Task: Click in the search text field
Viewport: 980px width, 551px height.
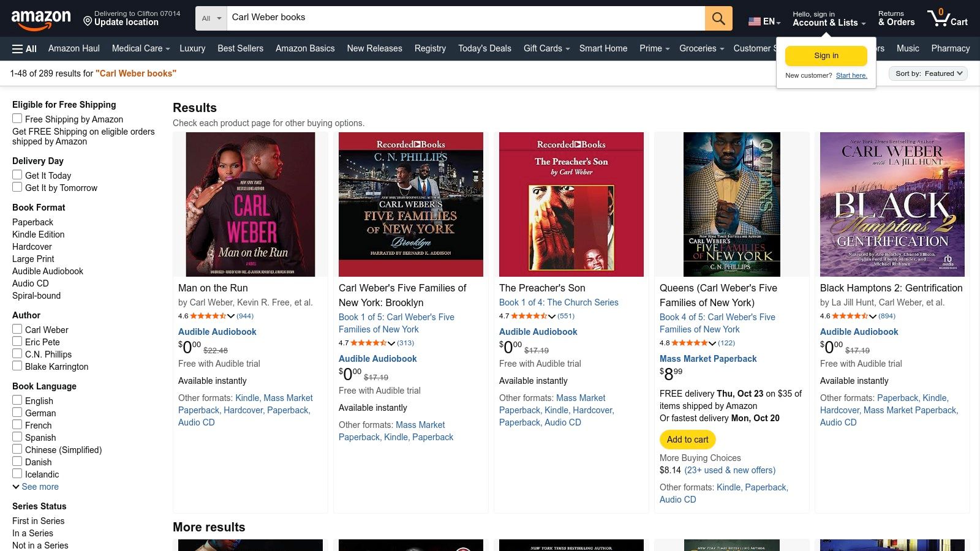Action: (x=466, y=18)
